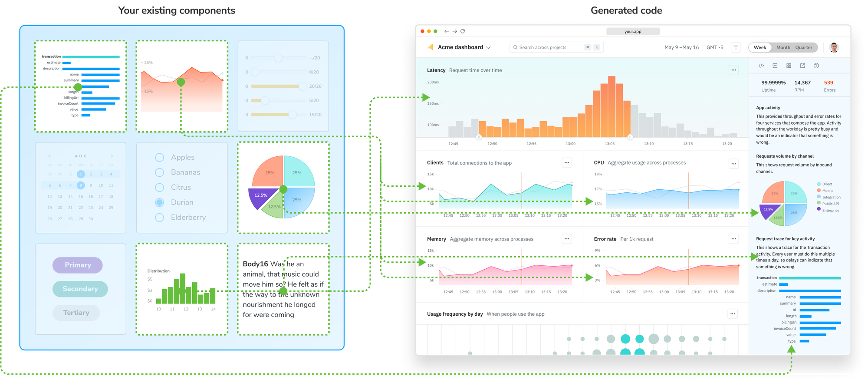Screen dimensions: 868x383
Task: Select the Elderberry radio option
Action: [160, 218]
